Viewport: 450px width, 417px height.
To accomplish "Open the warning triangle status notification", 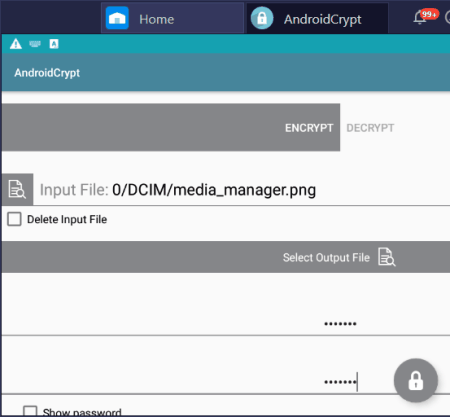I will [x=16, y=44].
